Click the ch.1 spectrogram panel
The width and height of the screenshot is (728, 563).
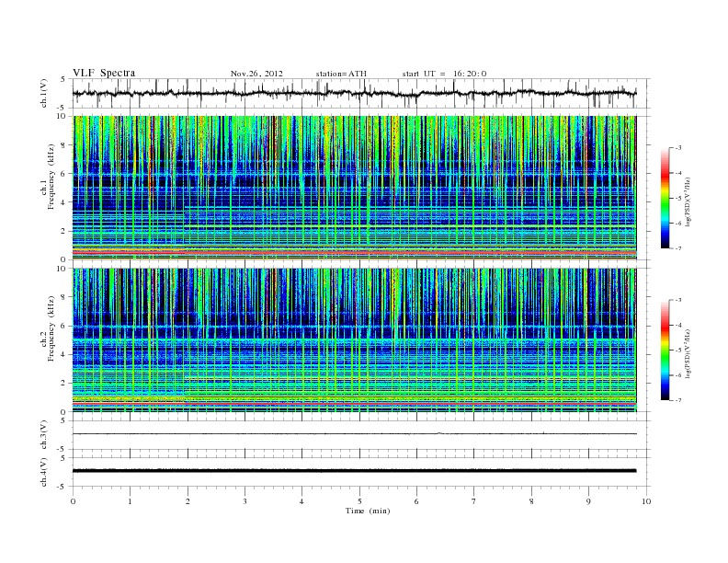[x=354, y=188]
